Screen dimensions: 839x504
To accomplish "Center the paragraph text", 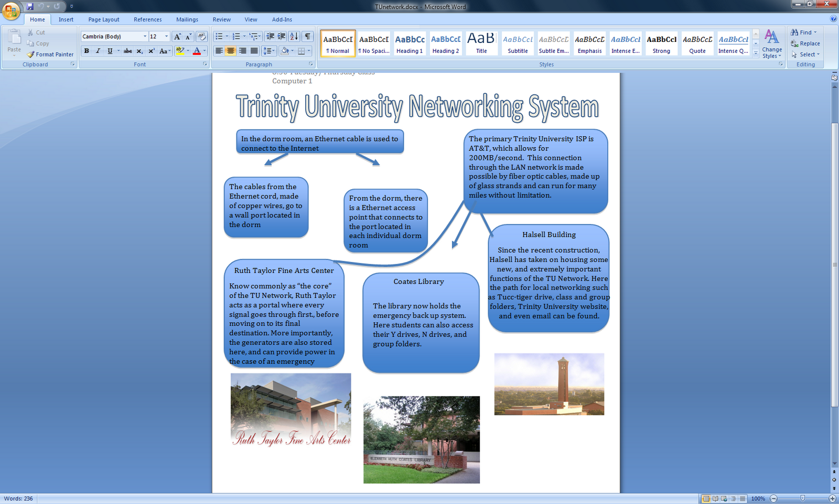I will point(230,51).
